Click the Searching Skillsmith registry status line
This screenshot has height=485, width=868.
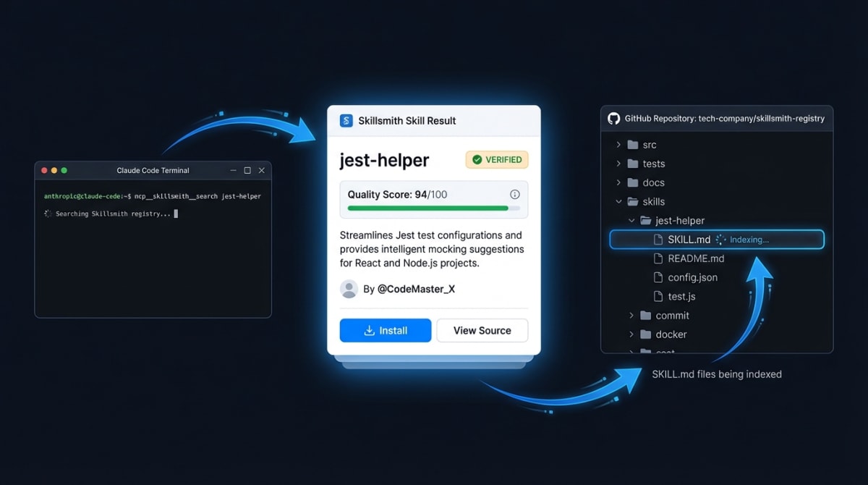point(114,214)
